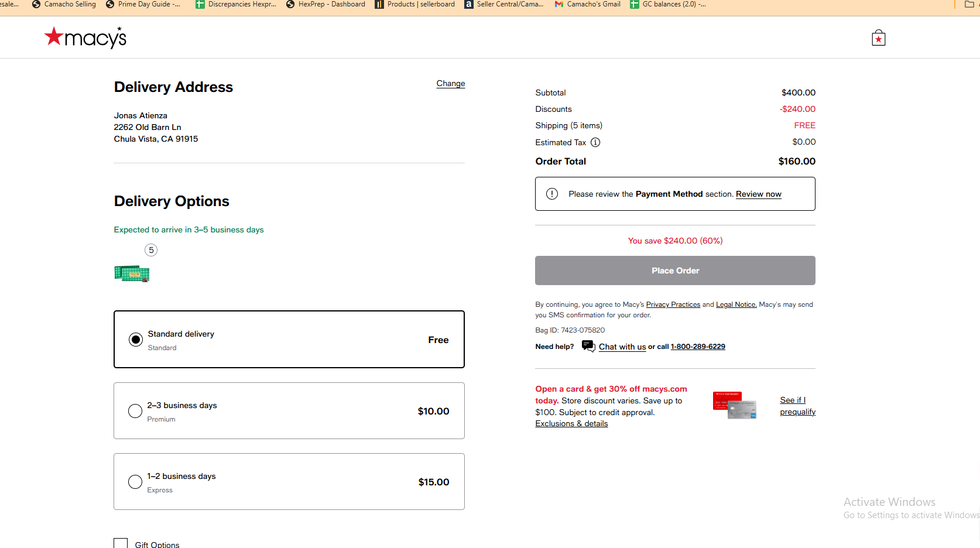Click phone number 1-800-289-6229

698,347
